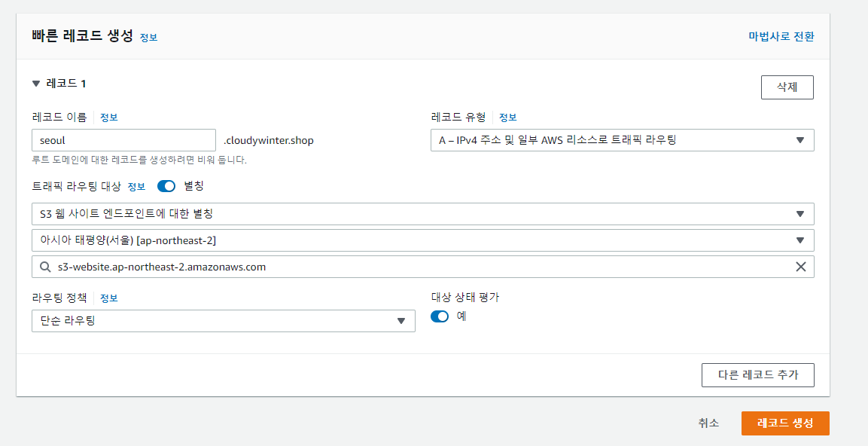This screenshot has height=446, width=868.
Task: Click the .cloudywinter.shop domain text
Action: coord(269,141)
